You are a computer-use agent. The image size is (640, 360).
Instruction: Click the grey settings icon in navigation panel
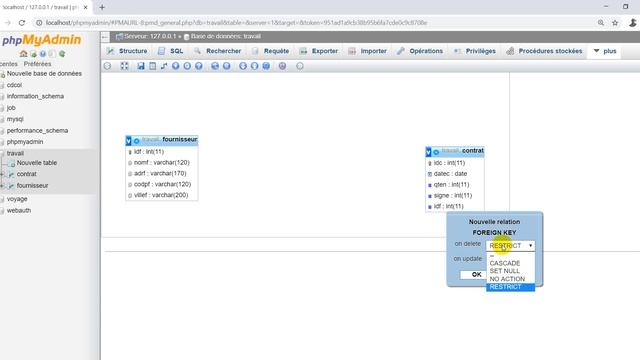(x=52, y=54)
